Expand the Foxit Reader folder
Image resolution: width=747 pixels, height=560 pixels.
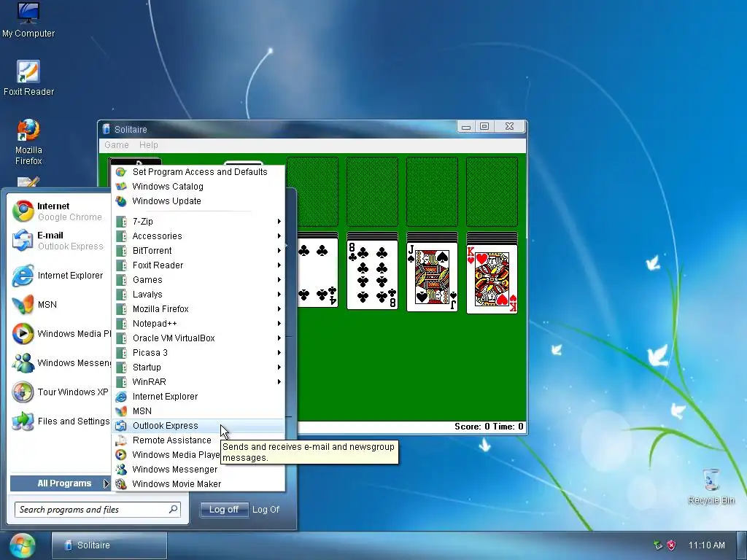[x=198, y=265]
